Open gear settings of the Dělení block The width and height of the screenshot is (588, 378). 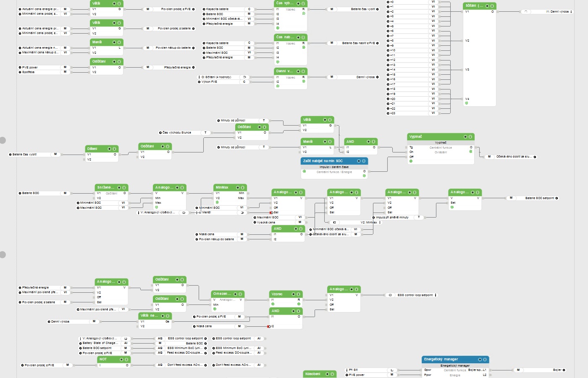(109, 149)
